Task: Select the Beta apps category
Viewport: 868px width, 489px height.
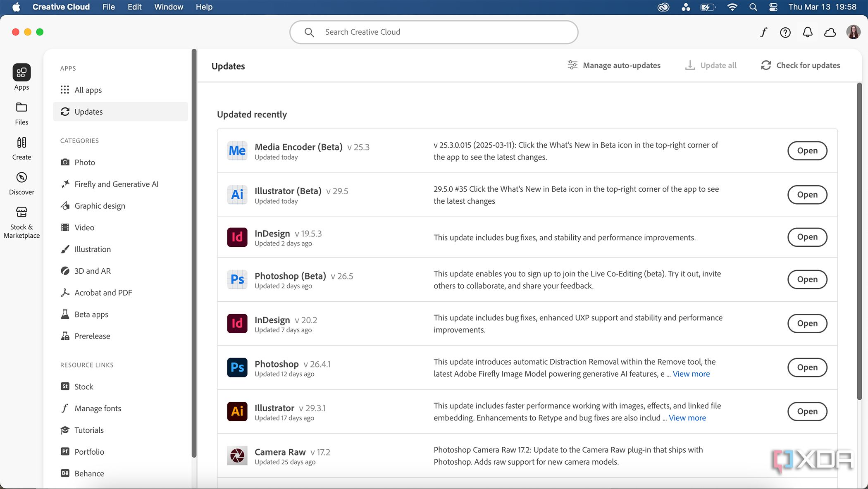Action: point(91,314)
